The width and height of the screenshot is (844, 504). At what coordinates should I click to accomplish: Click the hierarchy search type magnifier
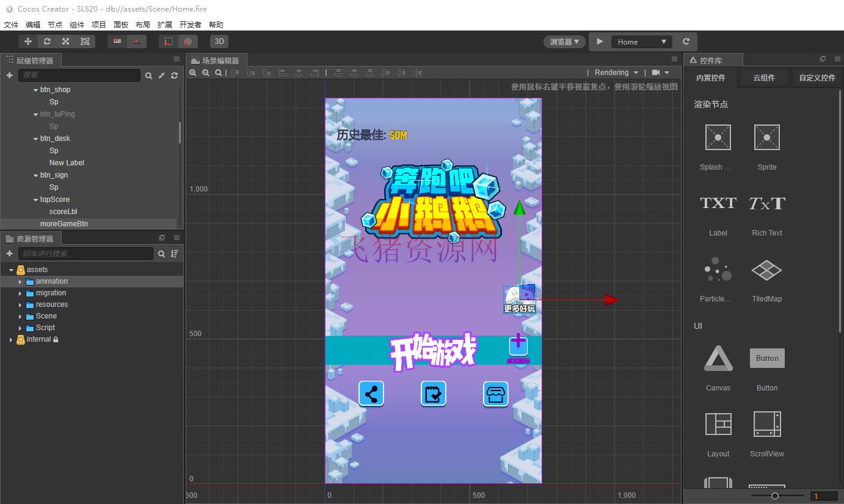[148, 76]
